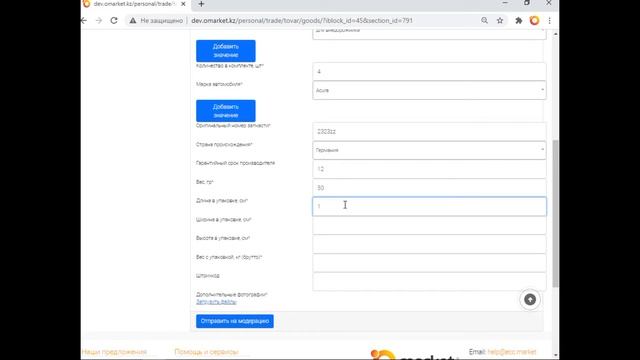Go forward in browser history
The image size is (640, 360).
99,20
